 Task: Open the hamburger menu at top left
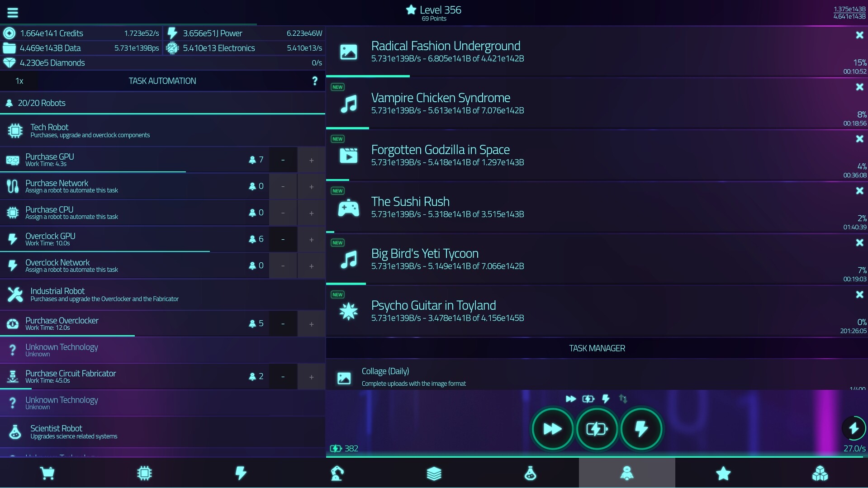12,12
